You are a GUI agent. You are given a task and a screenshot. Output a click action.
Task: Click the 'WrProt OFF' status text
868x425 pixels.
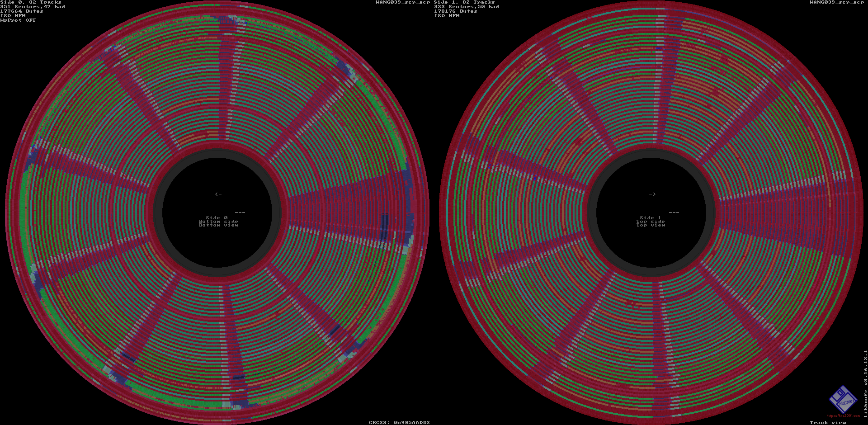(x=18, y=20)
